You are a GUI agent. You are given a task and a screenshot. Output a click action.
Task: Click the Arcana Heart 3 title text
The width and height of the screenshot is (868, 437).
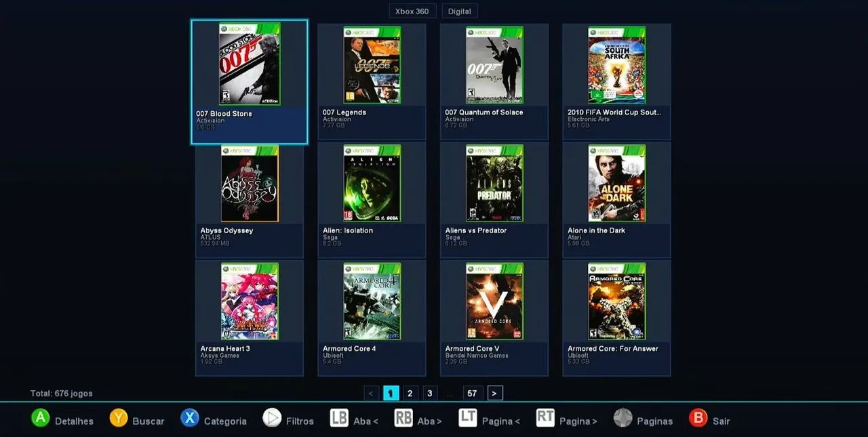pos(225,349)
